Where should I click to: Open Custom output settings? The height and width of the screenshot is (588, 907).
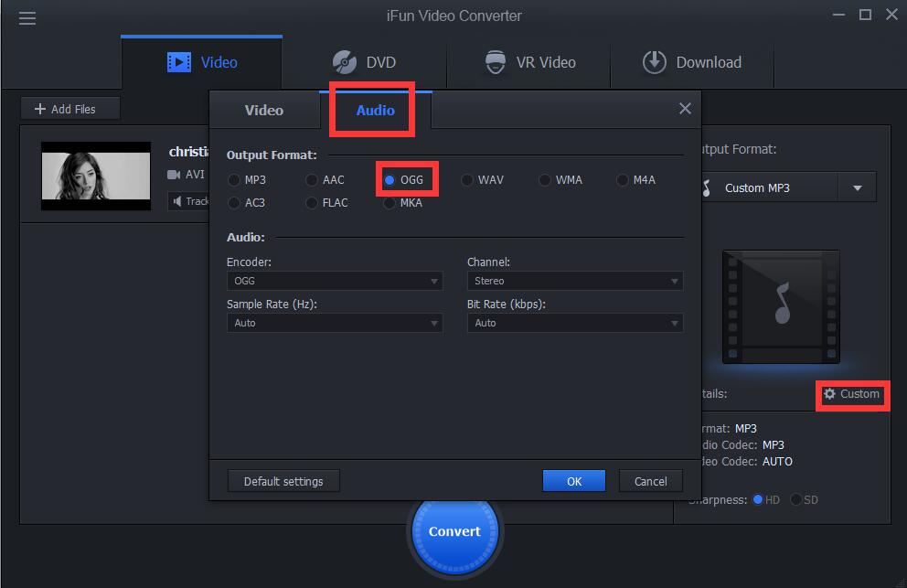pyautogui.click(x=852, y=394)
